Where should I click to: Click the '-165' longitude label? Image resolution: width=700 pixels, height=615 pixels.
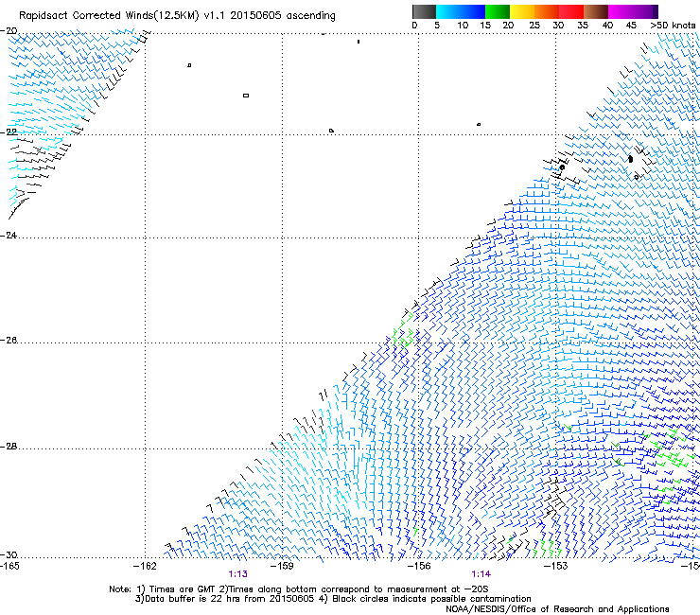click(10, 566)
